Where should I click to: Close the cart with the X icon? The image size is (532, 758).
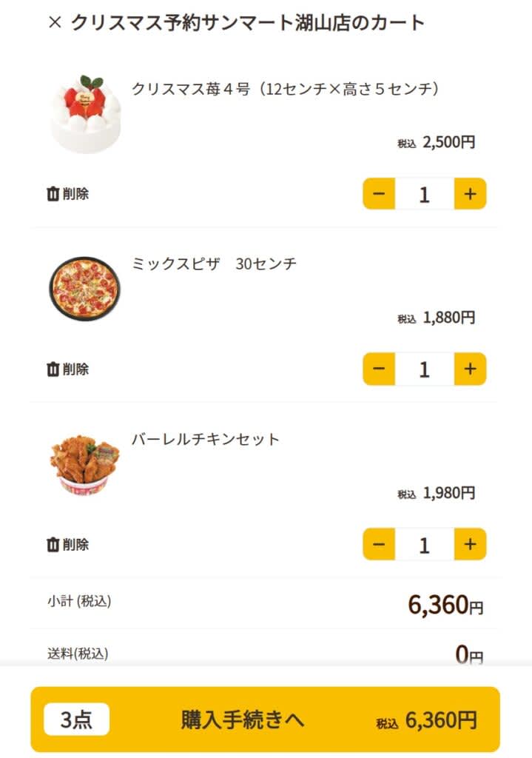[x=54, y=23]
